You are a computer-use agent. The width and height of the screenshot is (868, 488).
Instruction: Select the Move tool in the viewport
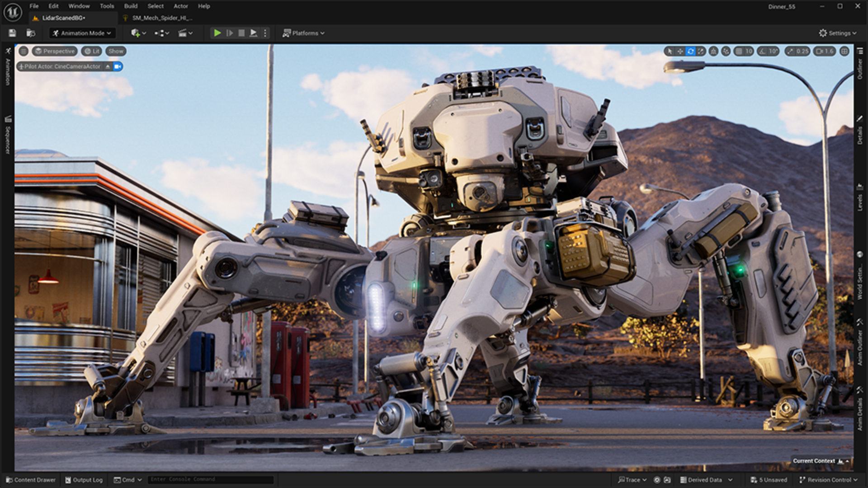[x=680, y=52]
